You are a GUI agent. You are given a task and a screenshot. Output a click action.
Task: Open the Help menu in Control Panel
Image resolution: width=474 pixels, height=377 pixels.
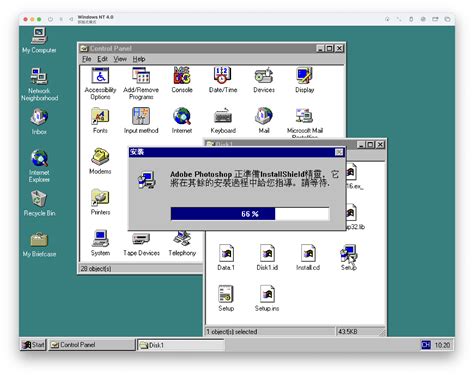pyautogui.click(x=139, y=59)
